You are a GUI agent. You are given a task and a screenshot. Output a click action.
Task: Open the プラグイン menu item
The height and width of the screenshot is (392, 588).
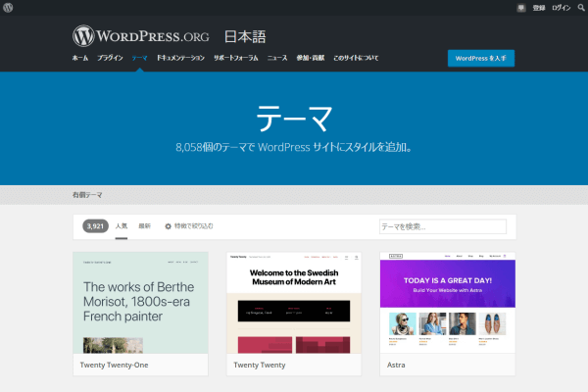110,58
